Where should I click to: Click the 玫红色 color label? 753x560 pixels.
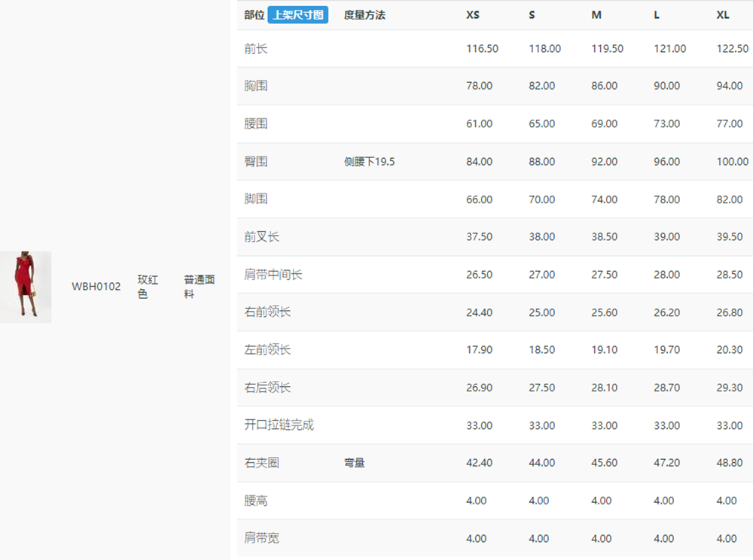pyautogui.click(x=148, y=287)
